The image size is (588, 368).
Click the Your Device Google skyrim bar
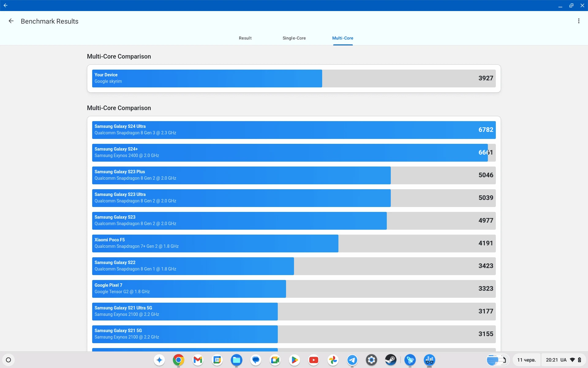(294, 78)
